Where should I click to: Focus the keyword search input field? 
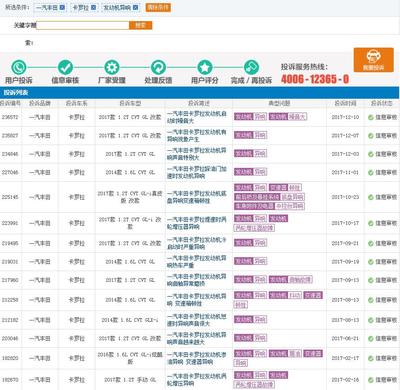83,25
